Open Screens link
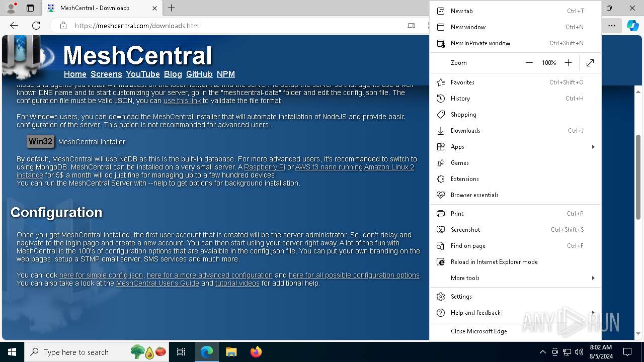Viewport: 644px width, 362px height. click(106, 74)
